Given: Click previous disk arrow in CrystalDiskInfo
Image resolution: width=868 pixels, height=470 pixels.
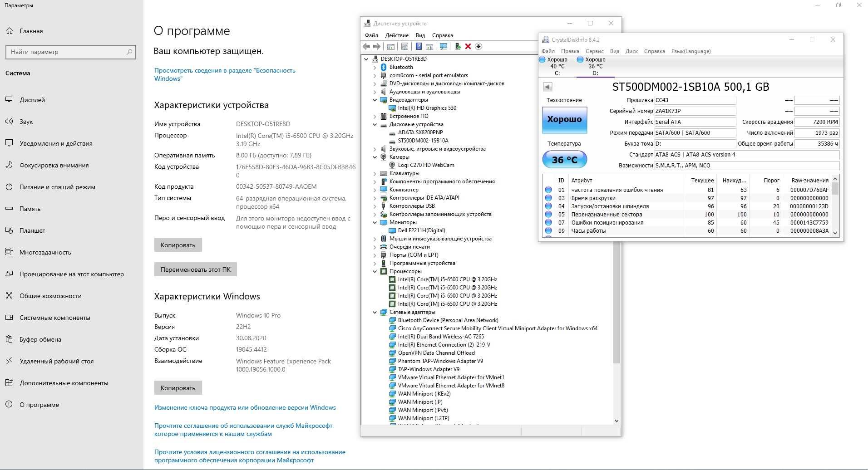Looking at the screenshot, I should click(547, 87).
